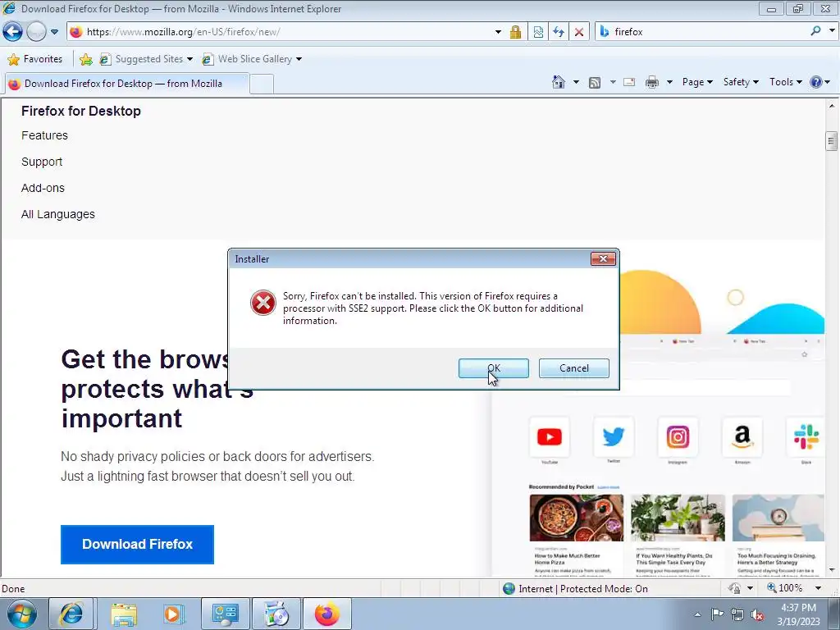This screenshot has width=840, height=630.
Task: Go back with the browser Back arrow
Action: [x=13, y=32]
